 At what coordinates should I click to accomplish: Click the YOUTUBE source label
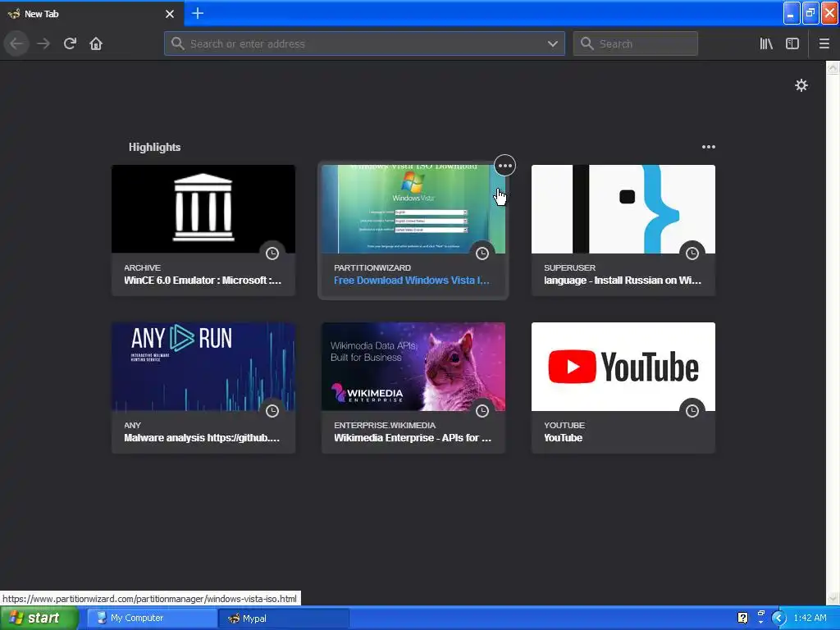point(564,425)
